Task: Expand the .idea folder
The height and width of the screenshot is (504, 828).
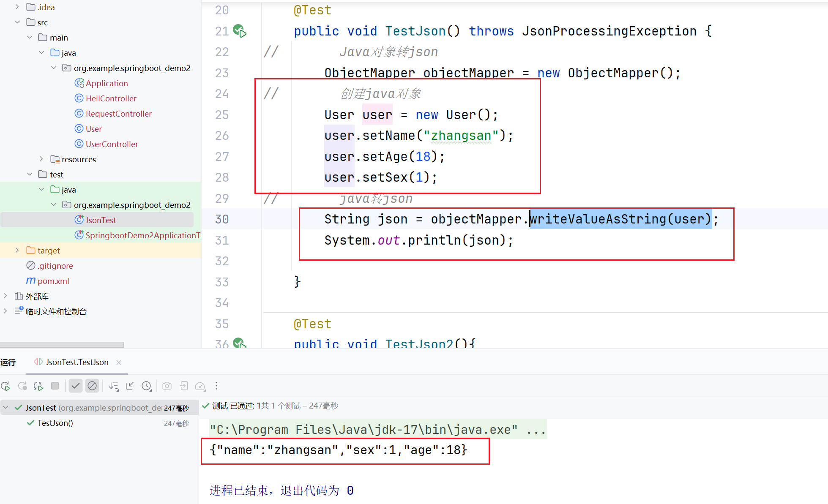Action: (17, 7)
